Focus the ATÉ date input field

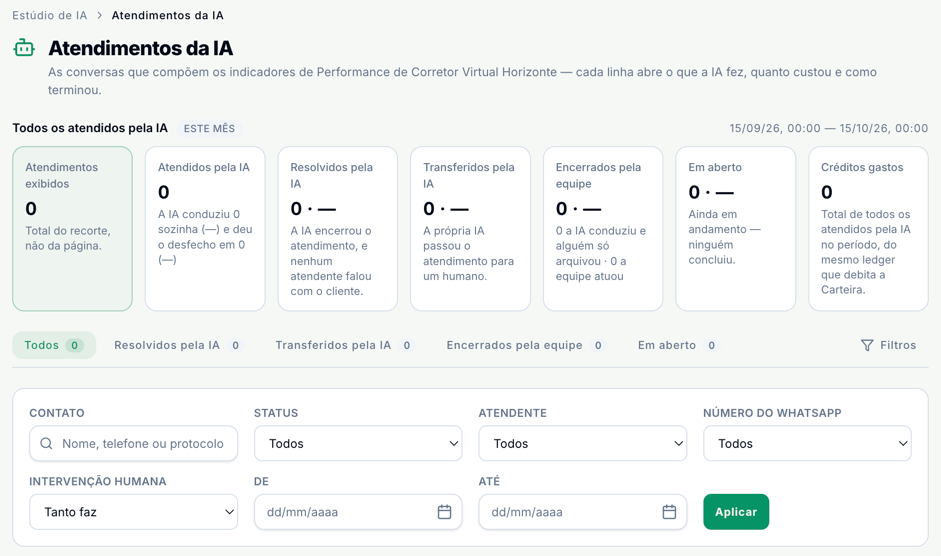pyautogui.click(x=583, y=512)
